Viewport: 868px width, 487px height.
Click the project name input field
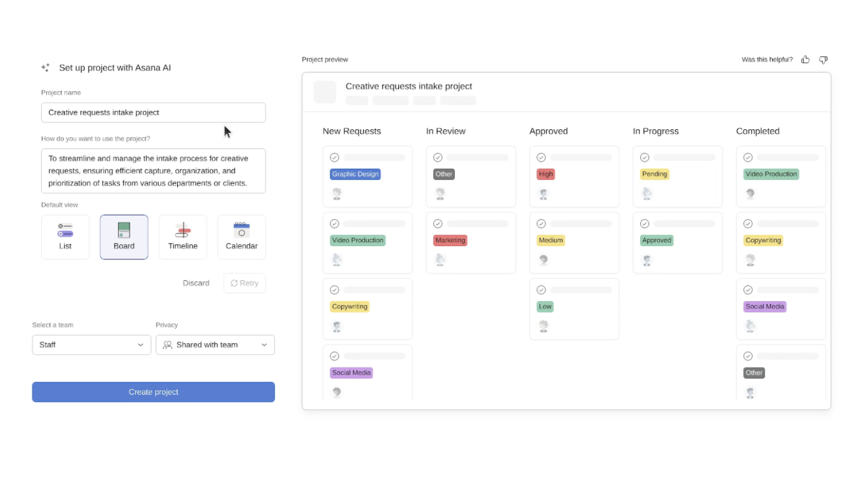pos(153,112)
